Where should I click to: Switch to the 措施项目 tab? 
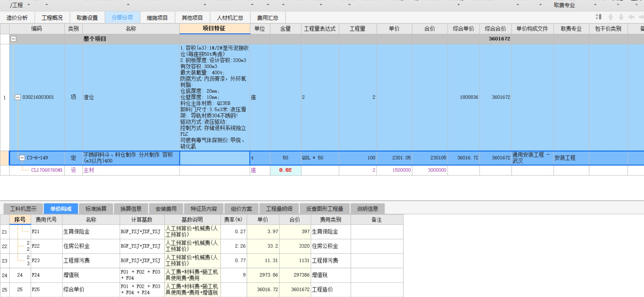coord(157,18)
